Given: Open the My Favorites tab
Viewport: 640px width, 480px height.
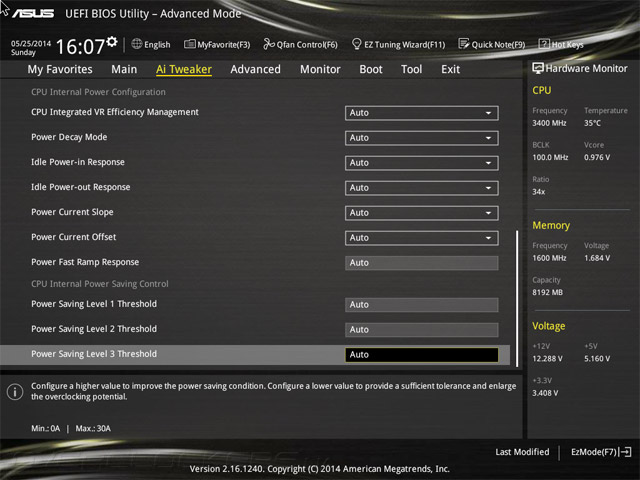Looking at the screenshot, I should pyautogui.click(x=60, y=69).
